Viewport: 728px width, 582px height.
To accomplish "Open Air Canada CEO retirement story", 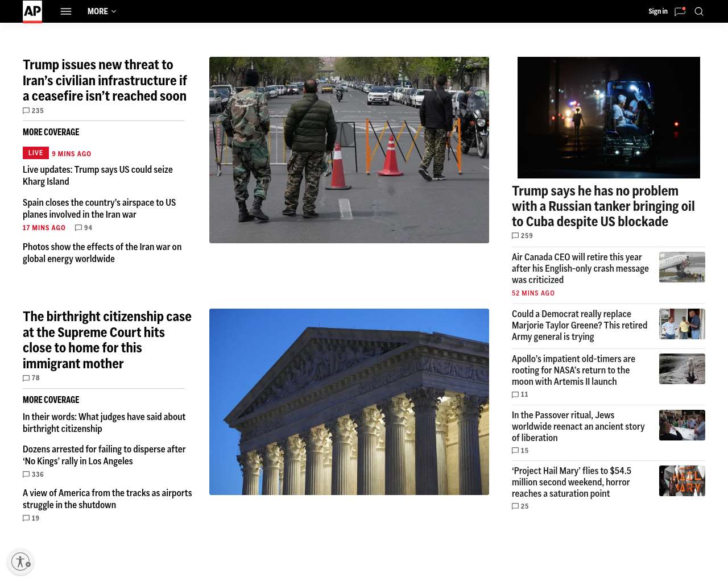I will click(580, 268).
